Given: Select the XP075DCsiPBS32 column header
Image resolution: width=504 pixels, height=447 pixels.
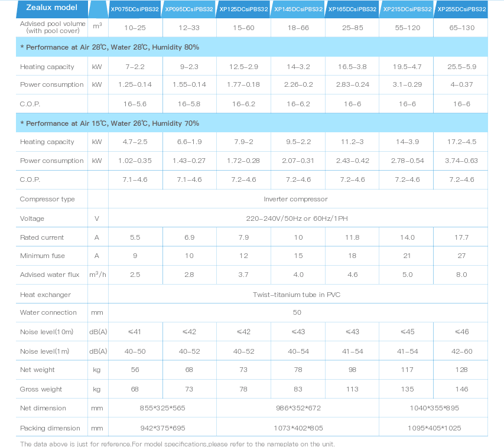Looking at the screenshot, I should pos(135,9).
